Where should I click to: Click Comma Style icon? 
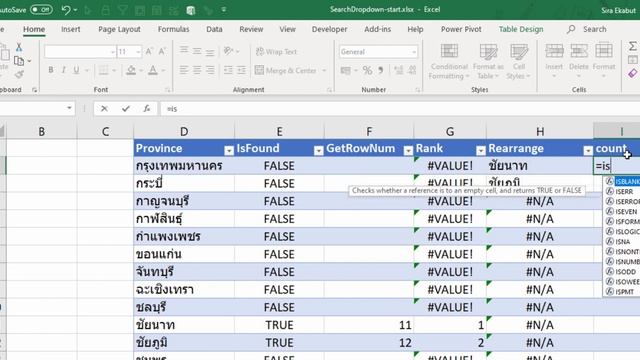point(380,71)
